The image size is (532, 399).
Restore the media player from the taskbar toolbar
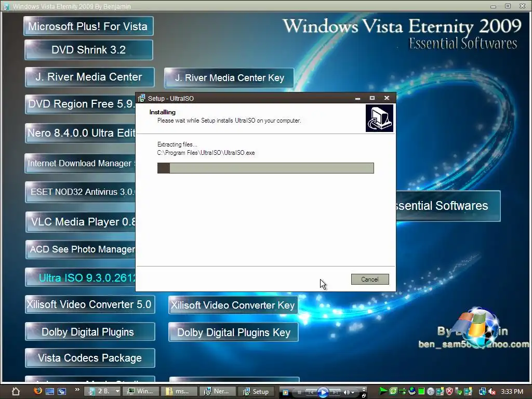[x=364, y=395]
